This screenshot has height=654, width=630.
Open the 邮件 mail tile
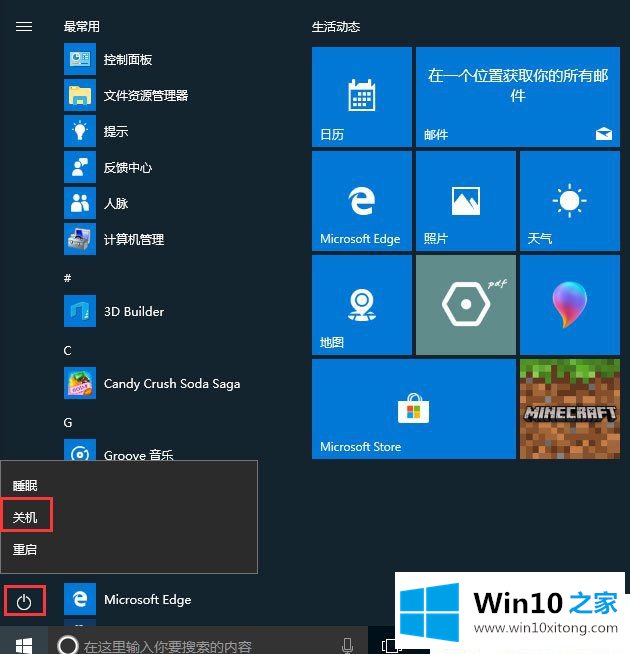point(518,97)
